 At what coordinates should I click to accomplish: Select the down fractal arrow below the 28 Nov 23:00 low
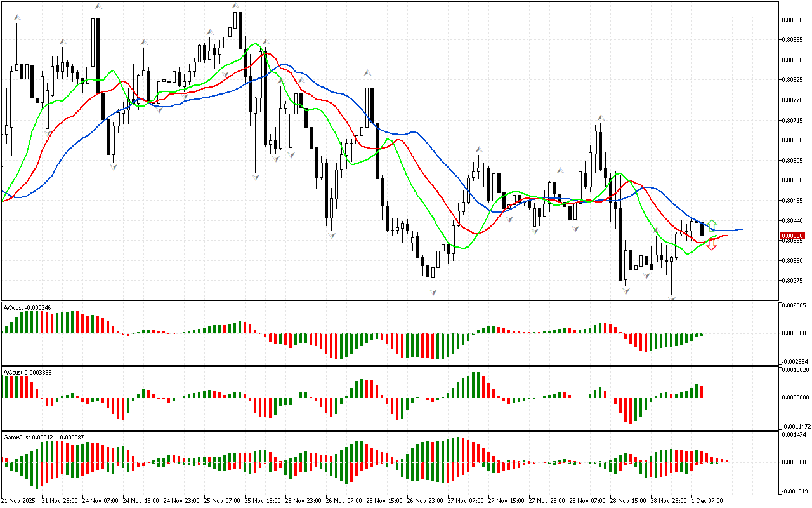(x=671, y=298)
